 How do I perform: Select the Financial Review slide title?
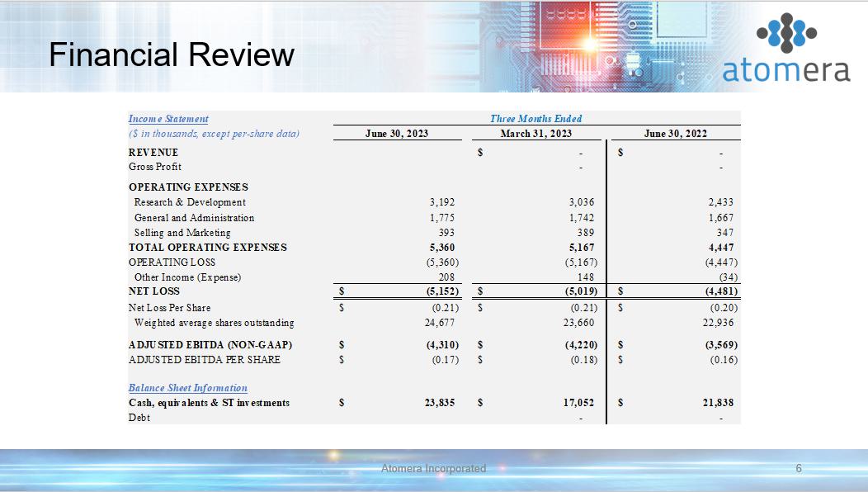172,55
